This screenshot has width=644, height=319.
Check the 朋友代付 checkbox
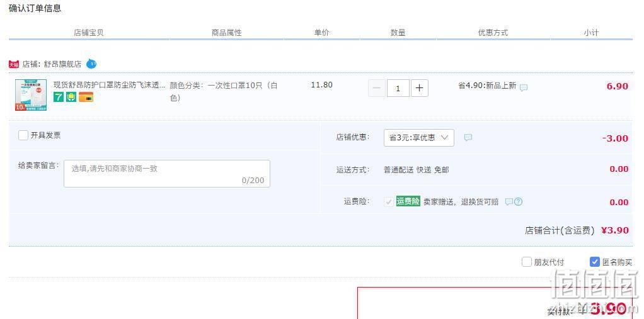[x=527, y=262]
